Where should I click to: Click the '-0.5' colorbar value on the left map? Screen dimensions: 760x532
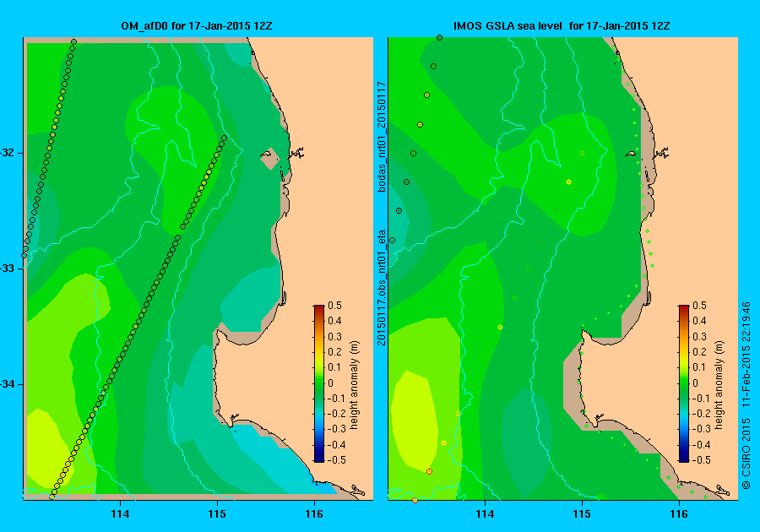[x=337, y=460]
